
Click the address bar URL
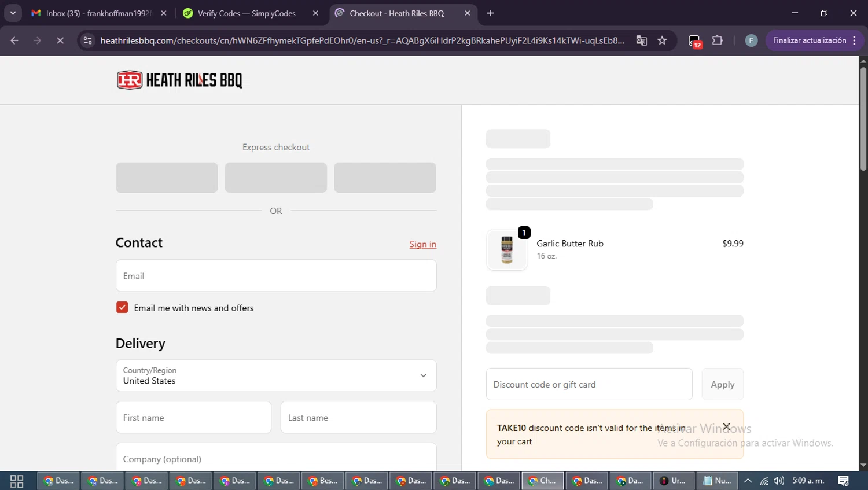362,40
